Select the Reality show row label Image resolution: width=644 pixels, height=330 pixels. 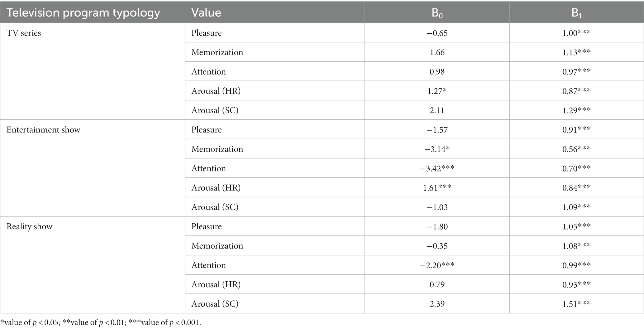(30, 226)
